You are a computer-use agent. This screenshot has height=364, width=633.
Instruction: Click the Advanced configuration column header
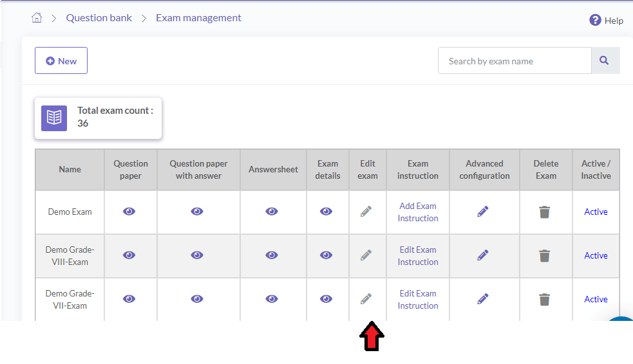(484, 170)
